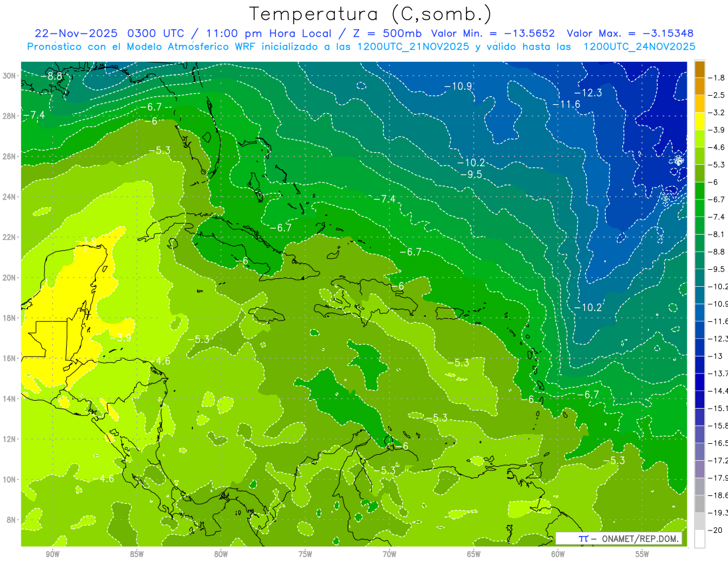Click the '-11.6' contour label on the map
This screenshot has height=562, width=728.
pyautogui.click(x=566, y=105)
